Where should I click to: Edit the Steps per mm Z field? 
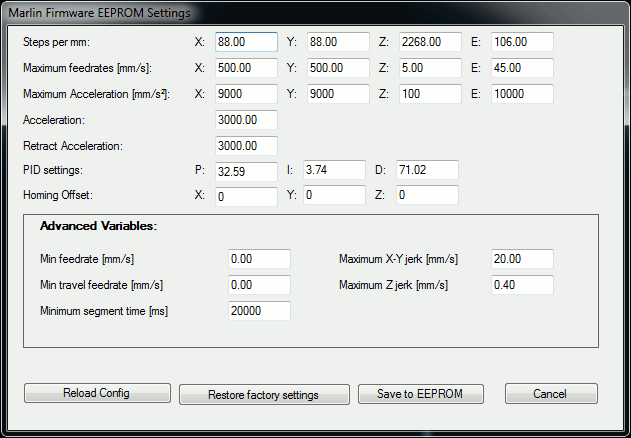click(430, 42)
